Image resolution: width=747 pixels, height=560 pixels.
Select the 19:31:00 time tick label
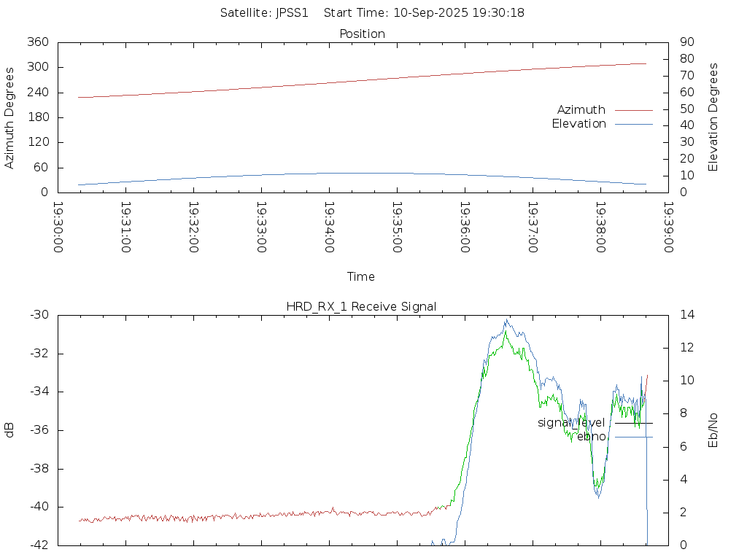(x=125, y=227)
